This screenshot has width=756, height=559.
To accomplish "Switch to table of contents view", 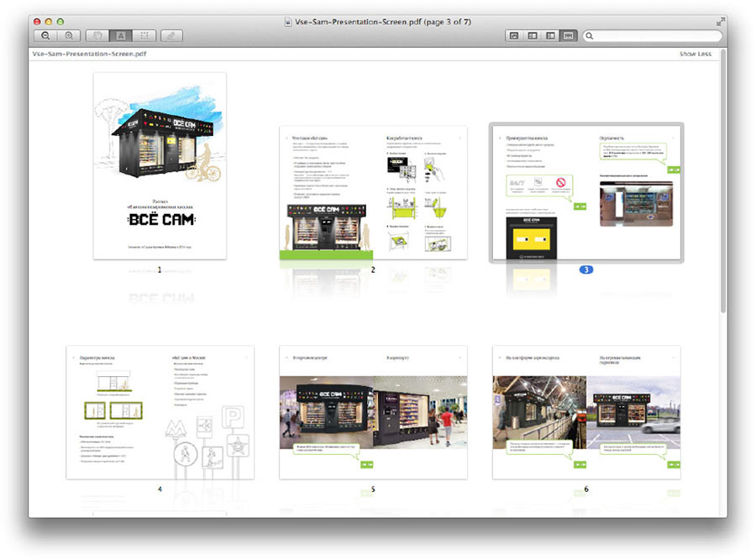I will (551, 36).
